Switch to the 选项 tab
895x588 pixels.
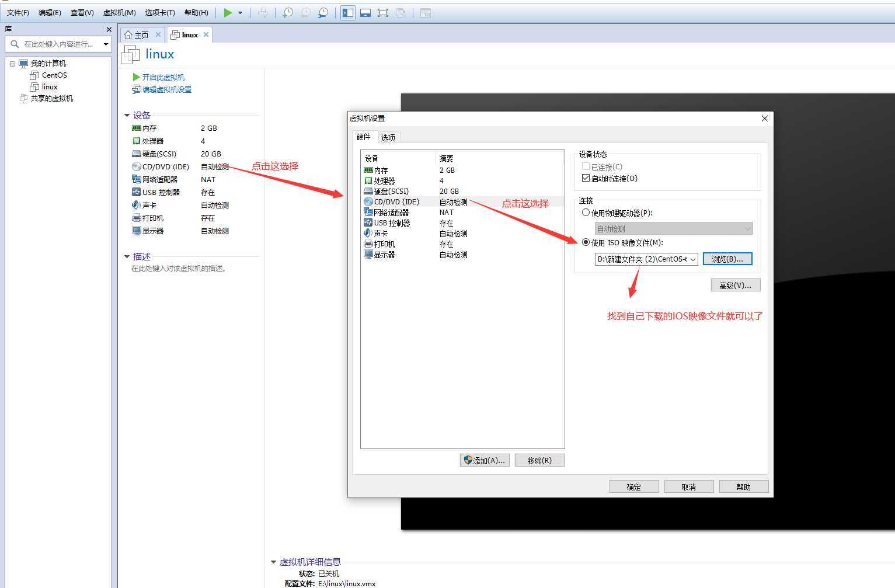coord(388,138)
